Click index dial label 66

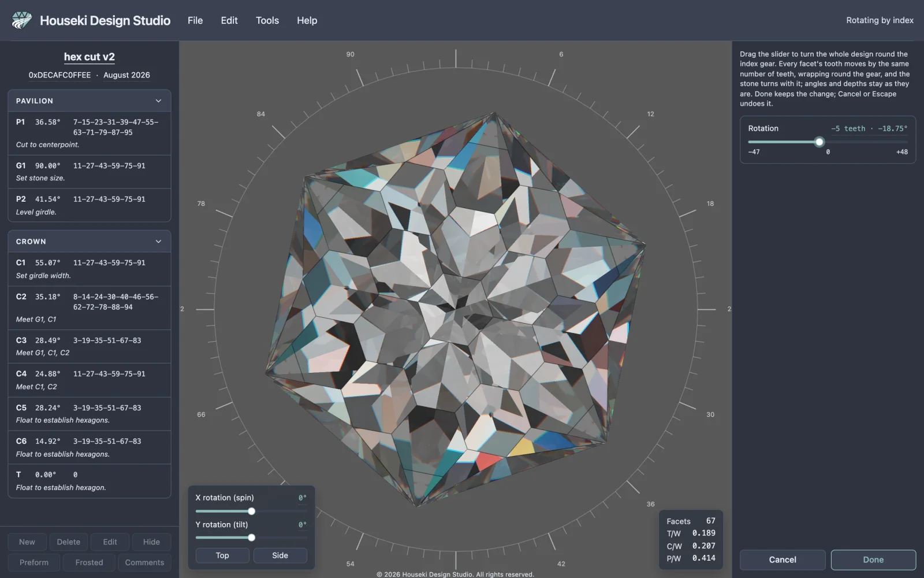pos(201,414)
